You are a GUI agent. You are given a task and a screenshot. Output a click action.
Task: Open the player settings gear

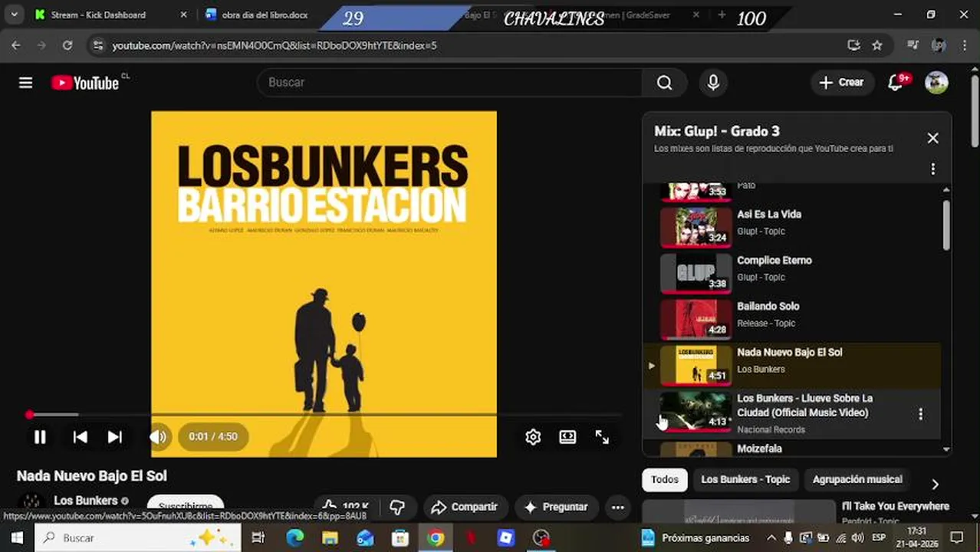[x=533, y=436]
